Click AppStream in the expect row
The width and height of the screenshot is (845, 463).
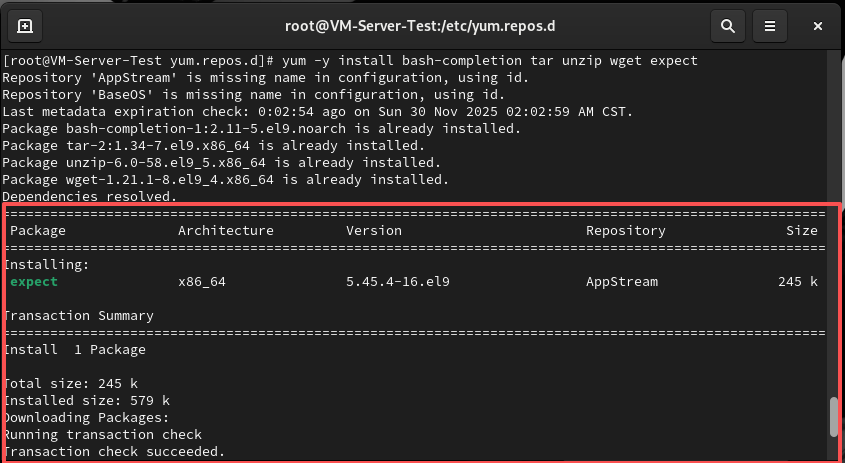point(621,282)
